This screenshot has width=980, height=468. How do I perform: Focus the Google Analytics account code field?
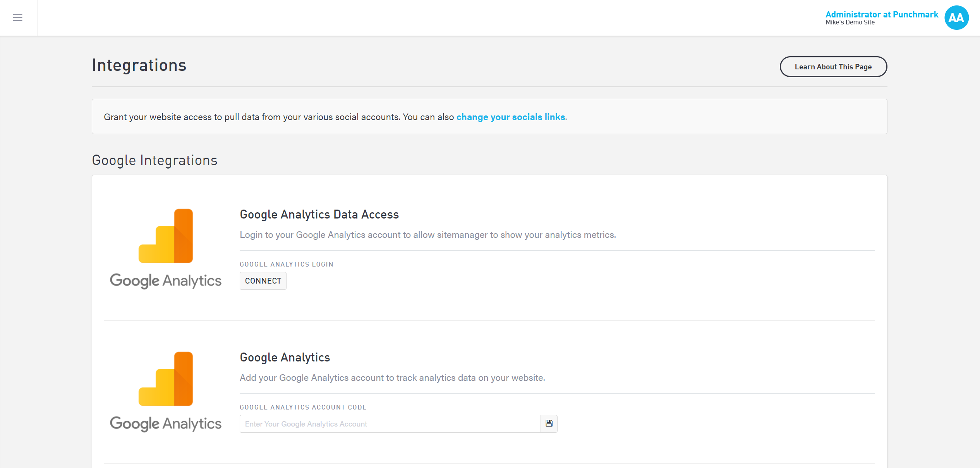[x=390, y=424]
